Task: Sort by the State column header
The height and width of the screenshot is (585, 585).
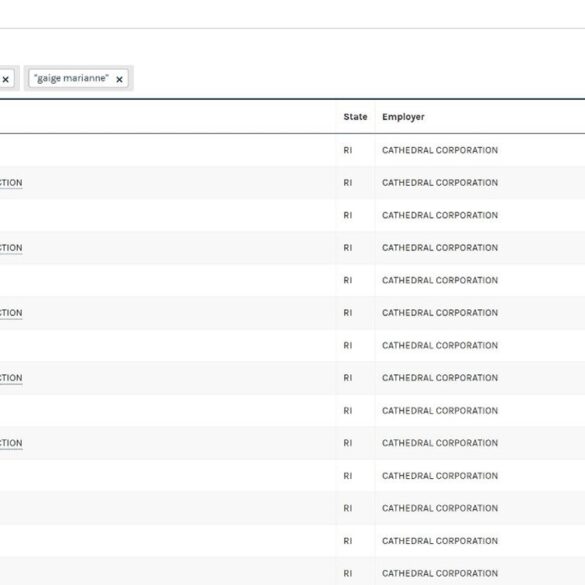Action: click(355, 117)
